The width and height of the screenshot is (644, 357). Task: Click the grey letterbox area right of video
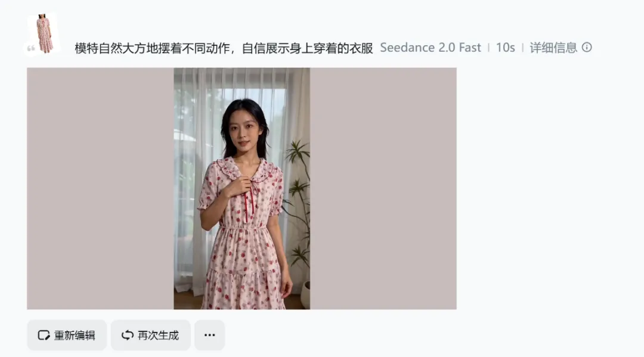pyautogui.click(x=383, y=188)
